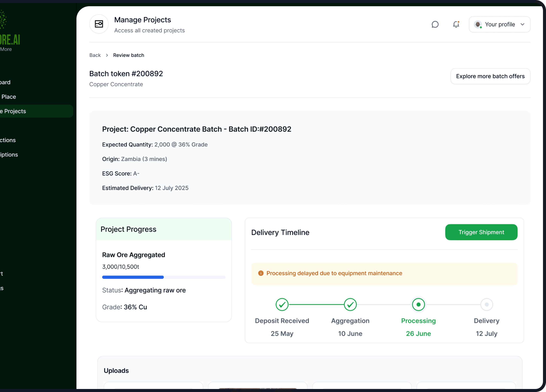546x392 pixels.
Task: Expand the Your profile dropdown
Action: tap(500, 24)
